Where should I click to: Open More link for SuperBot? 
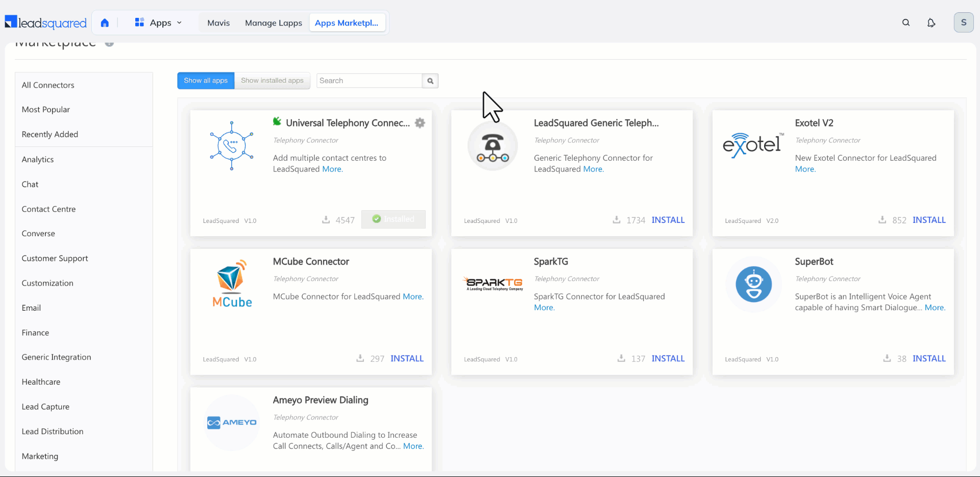935,308
